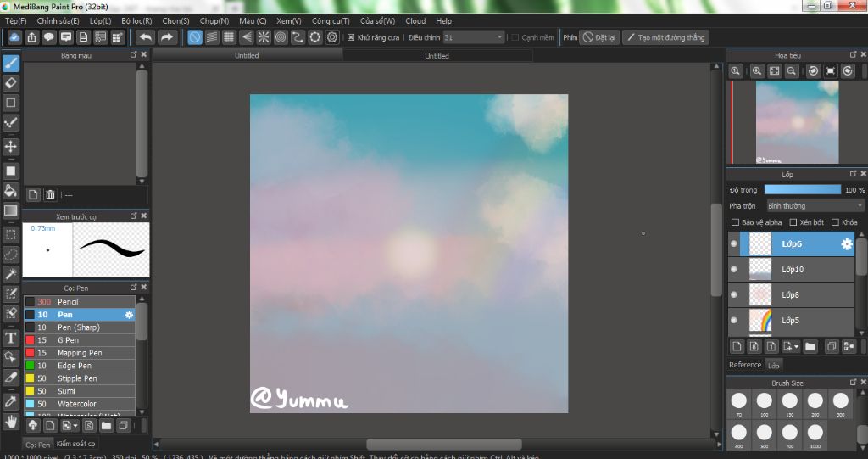Toggle visibility of Lớp5 layer
868x459 pixels.
tap(734, 321)
